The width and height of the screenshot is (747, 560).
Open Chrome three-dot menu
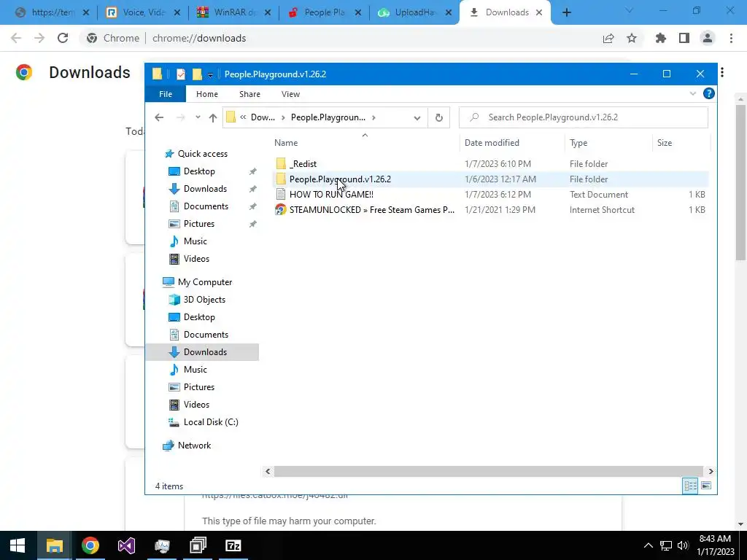coord(731,38)
